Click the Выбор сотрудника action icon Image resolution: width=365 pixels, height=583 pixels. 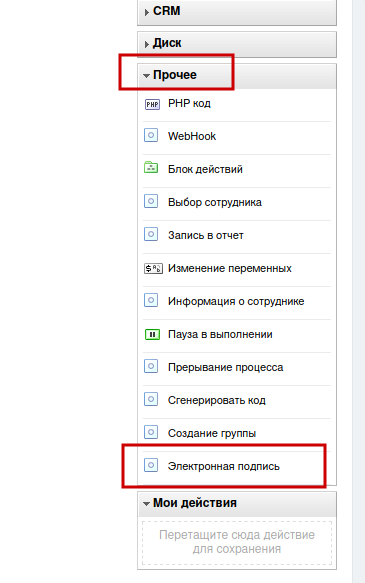pos(151,202)
